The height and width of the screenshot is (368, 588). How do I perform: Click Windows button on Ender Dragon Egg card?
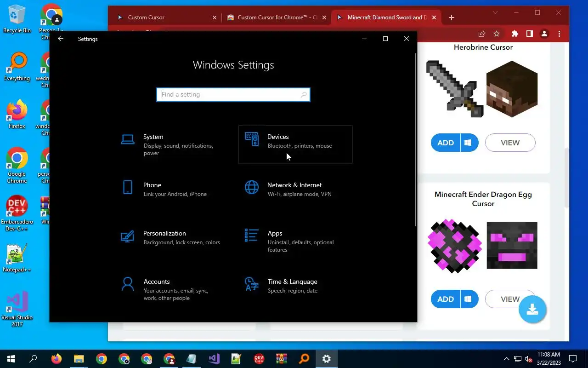(x=469, y=299)
